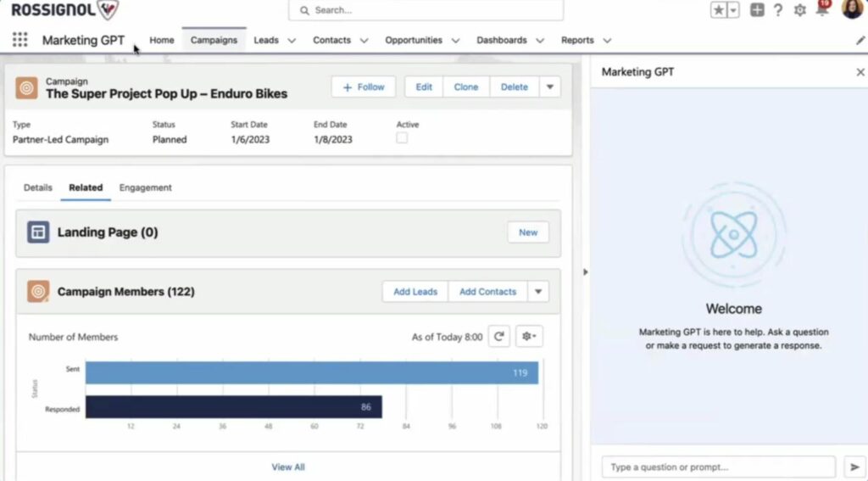Click the Marketing GPT atom icon
The image size is (868, 481).
(x=733, y=234)
